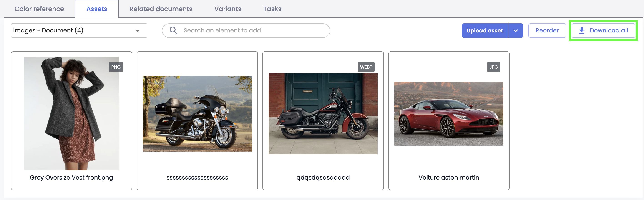
Task: Switch to the Color reference tab
Action: (39, 9)
